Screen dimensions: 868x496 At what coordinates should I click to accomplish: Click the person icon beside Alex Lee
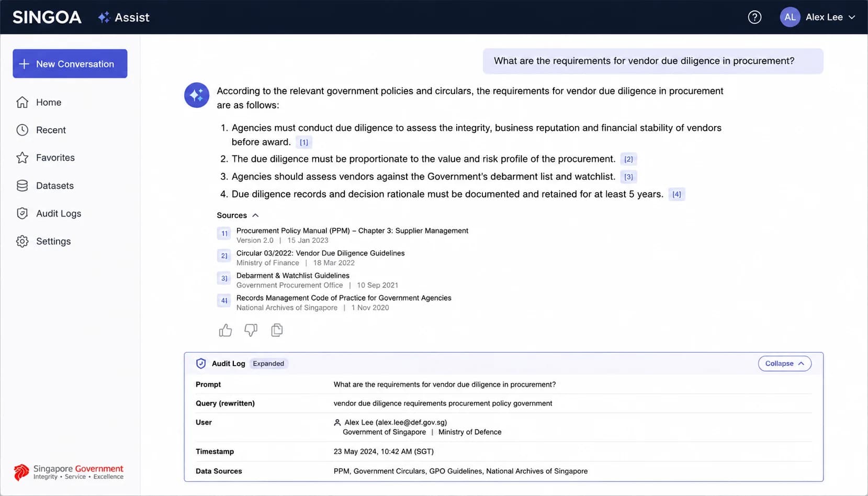[x=337, y=423]
